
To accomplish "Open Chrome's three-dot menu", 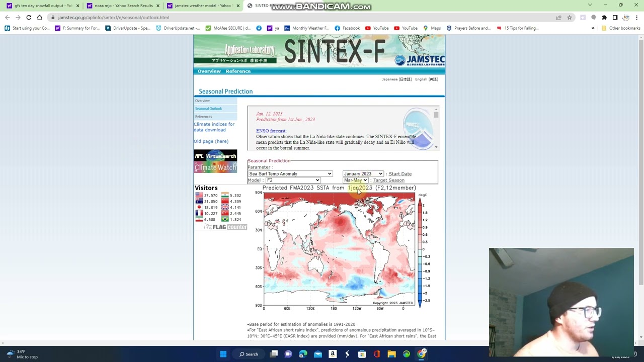I will (637, 18).
